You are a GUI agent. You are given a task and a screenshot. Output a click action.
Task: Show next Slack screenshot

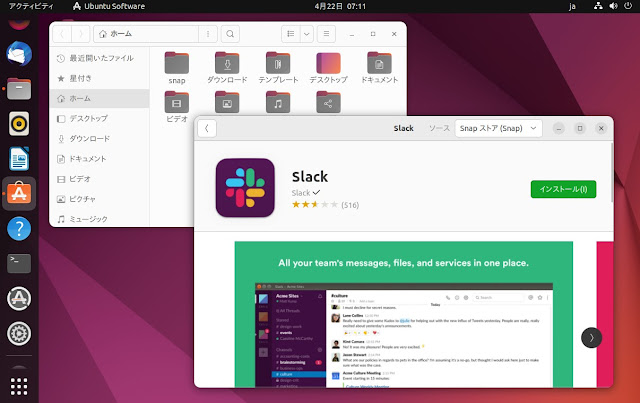pos(591,338)
